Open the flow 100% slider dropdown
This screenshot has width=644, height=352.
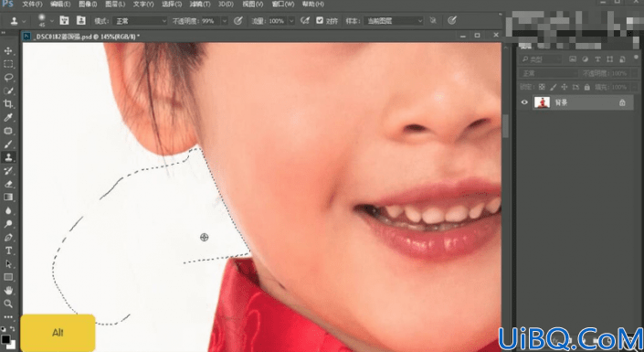(x=291, y=21)
